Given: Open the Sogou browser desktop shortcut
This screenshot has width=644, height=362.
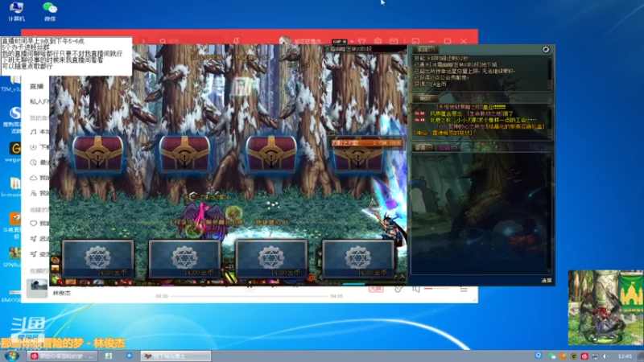Looking at the screenshot, I should click(14, 119).
